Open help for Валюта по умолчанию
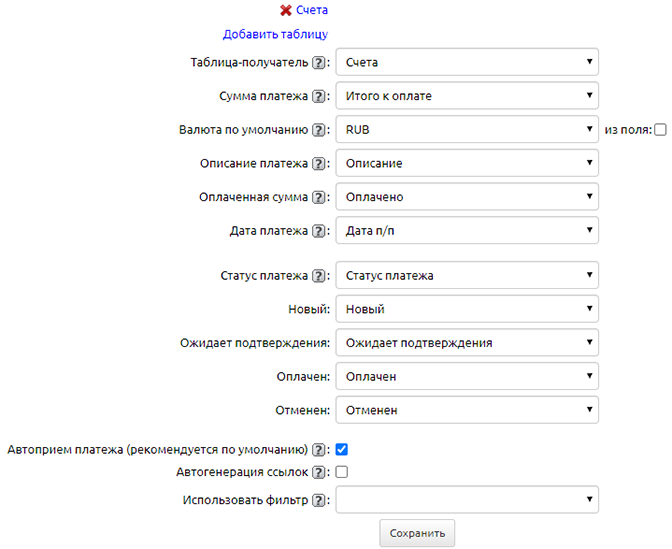The width and height of the screenshot is (672, 549). pyautogui.click(x=320, y=130)
